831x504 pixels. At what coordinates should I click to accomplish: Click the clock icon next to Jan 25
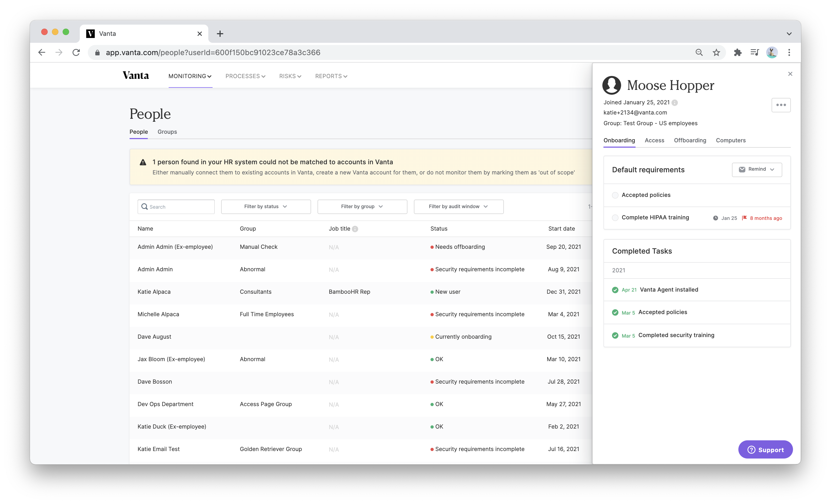point(715,218)
